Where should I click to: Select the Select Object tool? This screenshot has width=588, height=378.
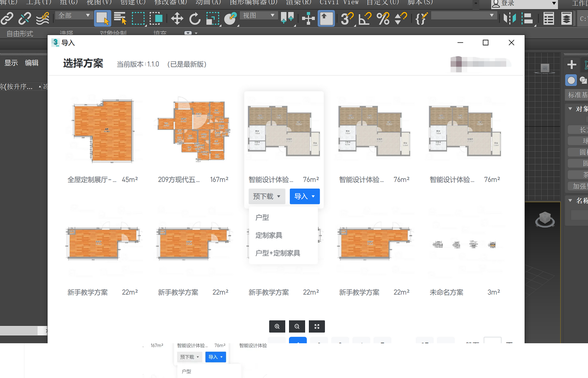click(x=102, y=18)
